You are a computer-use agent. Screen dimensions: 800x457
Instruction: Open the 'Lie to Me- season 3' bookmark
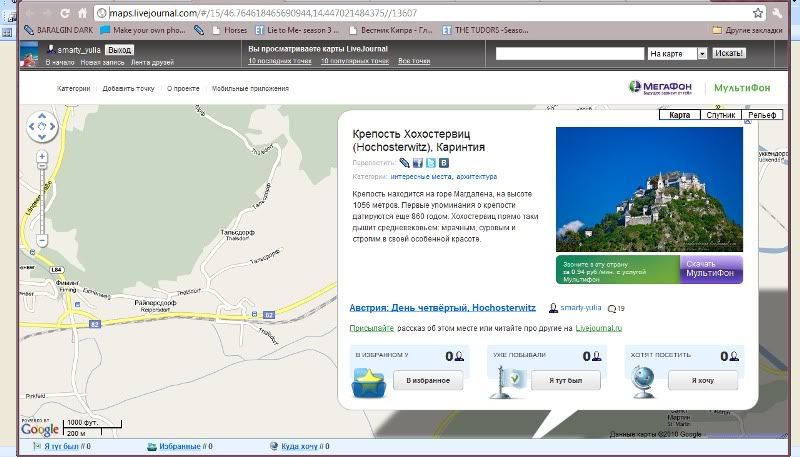point(296,30)
